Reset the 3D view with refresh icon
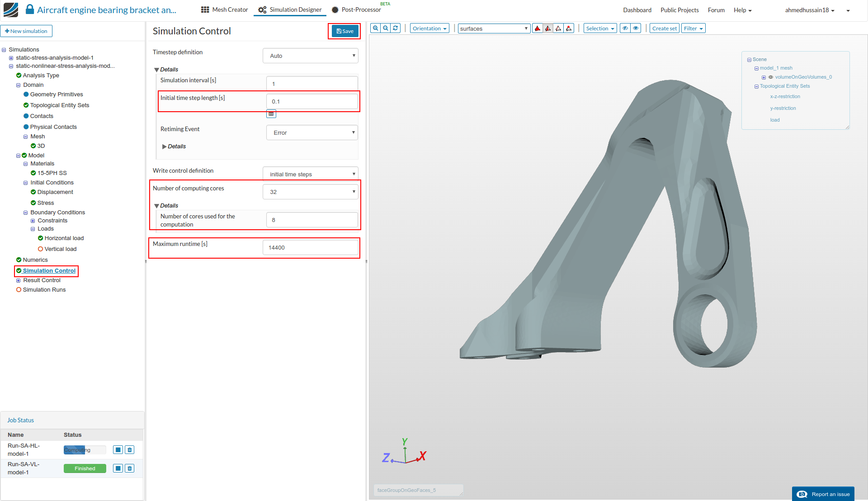 point(396,28)
